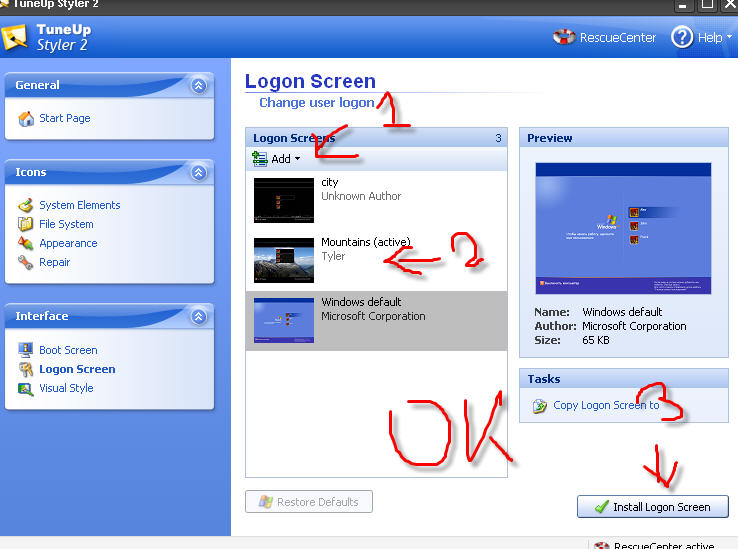Click 'Microsoft Corporation' in list row
738x549 pixels.
tap(373, 316)
